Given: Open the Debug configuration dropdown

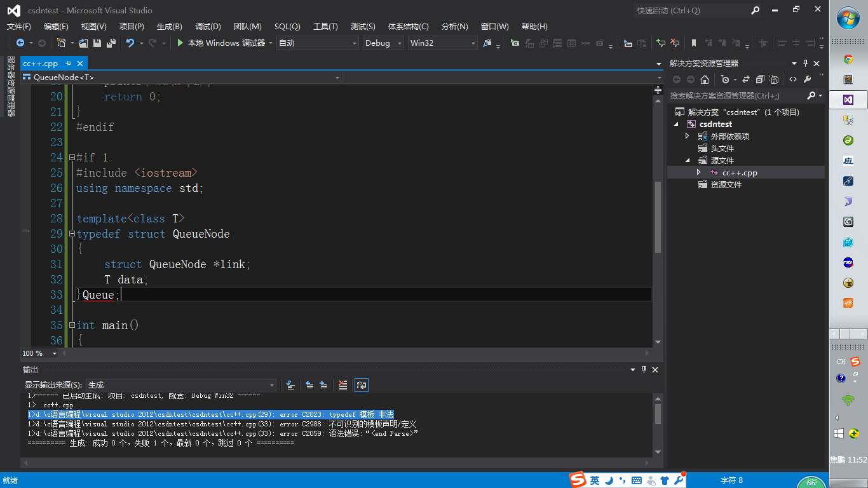Looking at the screenshot, I should coord(383,43).
